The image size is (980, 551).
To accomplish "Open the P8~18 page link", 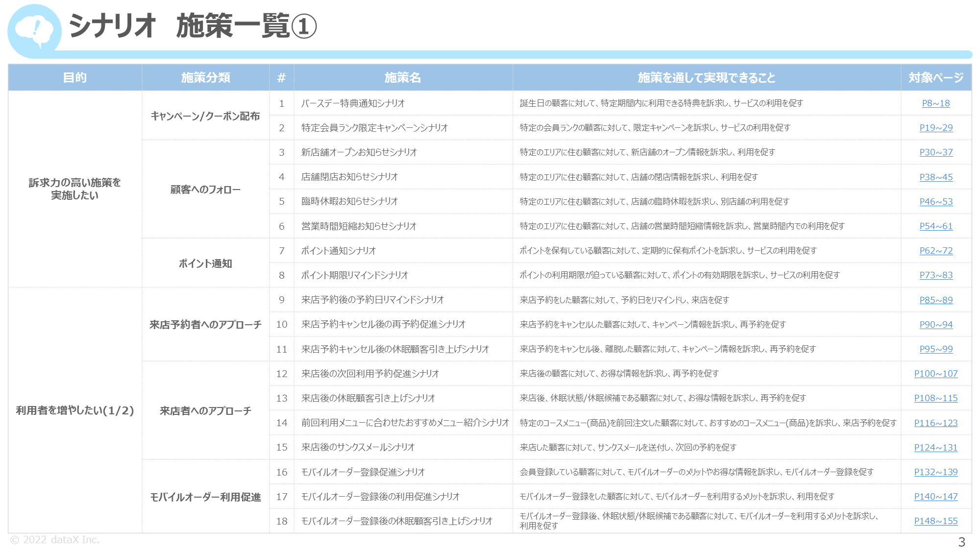I will click(936, 103).
